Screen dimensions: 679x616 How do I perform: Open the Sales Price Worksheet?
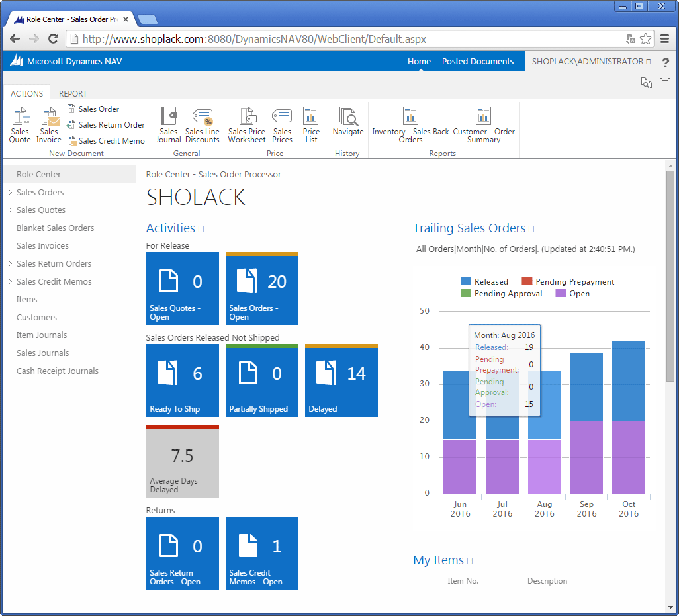[x=247, y=124]
